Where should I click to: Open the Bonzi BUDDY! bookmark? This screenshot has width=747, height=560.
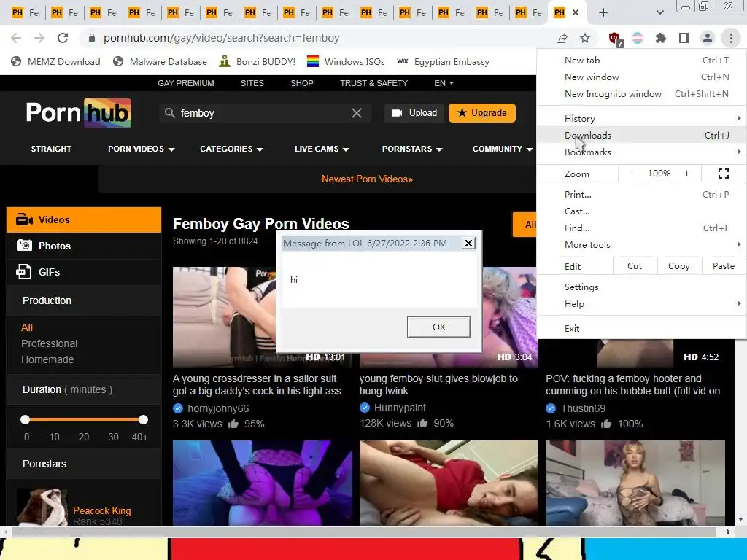(258, 61)
